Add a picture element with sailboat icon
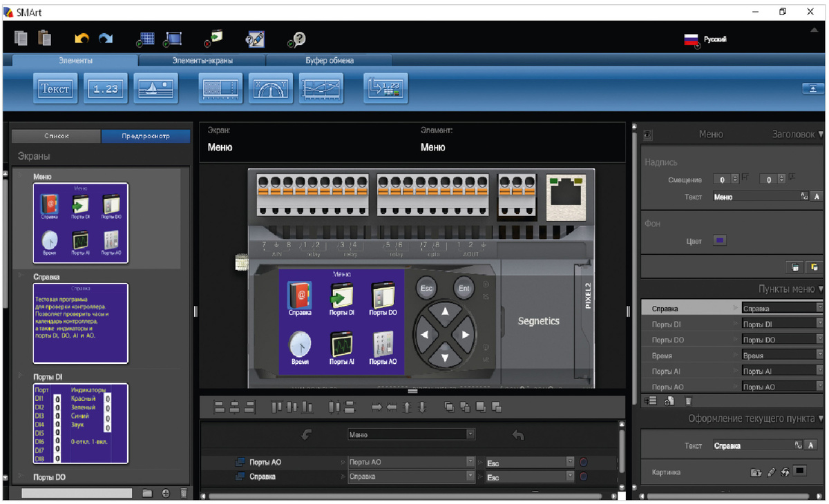829x504 pixels. click(156, 88)
